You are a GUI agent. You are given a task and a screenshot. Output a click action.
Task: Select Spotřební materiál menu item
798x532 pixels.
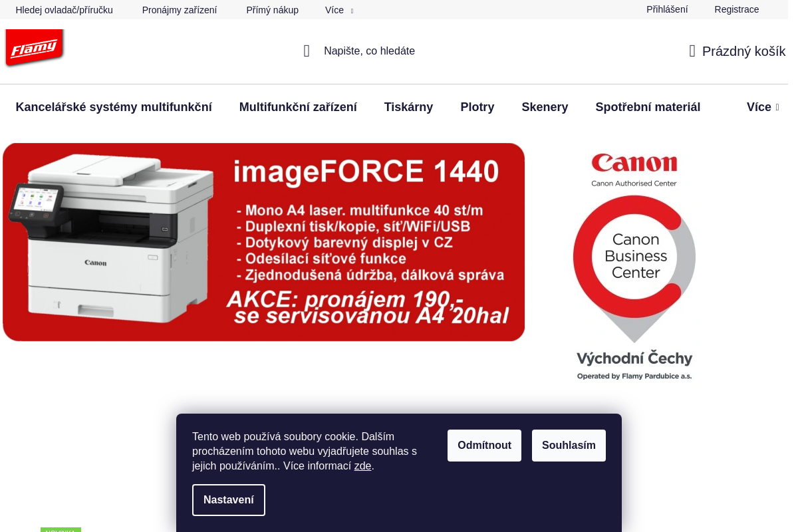[648, 107]
